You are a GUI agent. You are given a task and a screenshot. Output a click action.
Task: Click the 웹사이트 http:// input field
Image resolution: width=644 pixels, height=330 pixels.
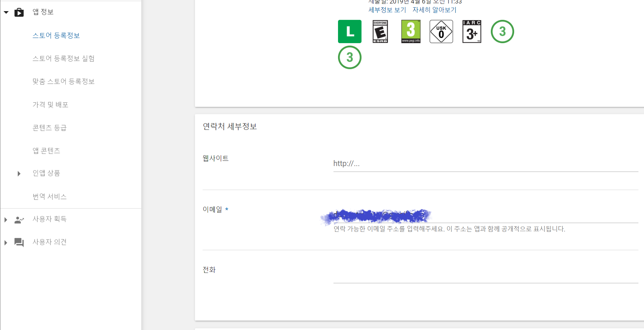pyautogui.click(x=485, y=164)
